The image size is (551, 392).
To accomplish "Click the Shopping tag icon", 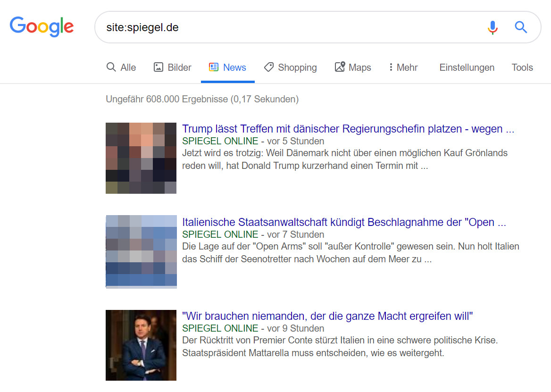I will pos(269,67).
